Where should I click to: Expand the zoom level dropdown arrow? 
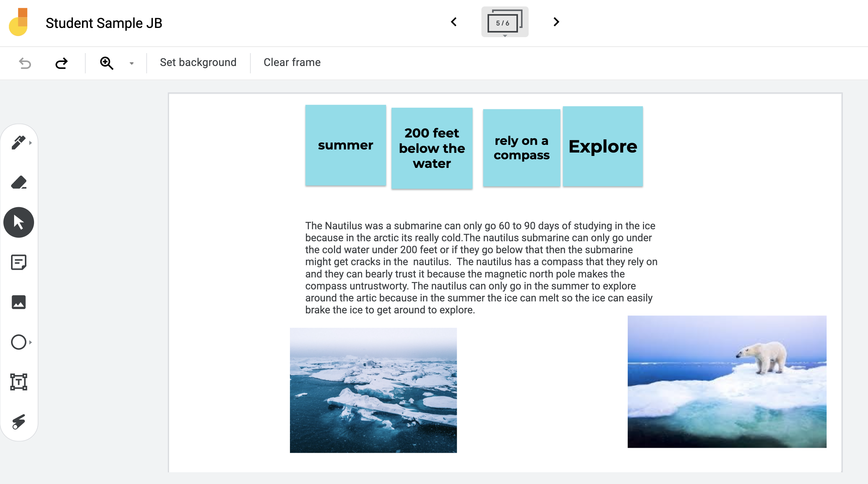[x=131, y=63]
